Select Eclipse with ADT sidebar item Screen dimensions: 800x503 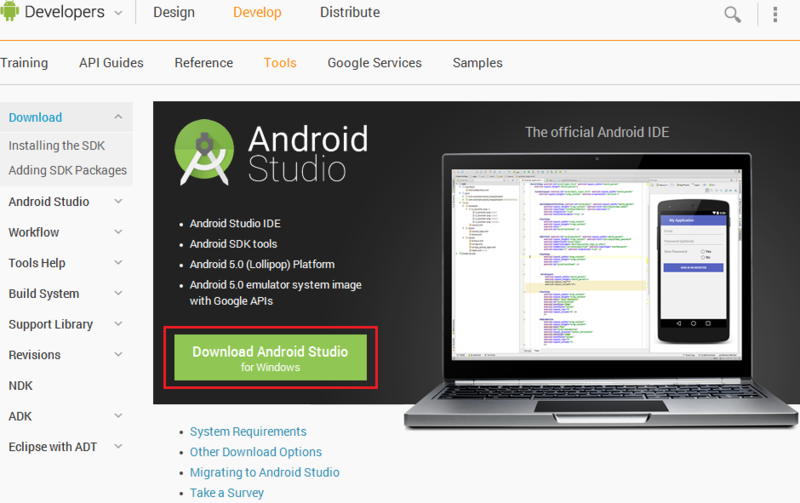(53, 447)
